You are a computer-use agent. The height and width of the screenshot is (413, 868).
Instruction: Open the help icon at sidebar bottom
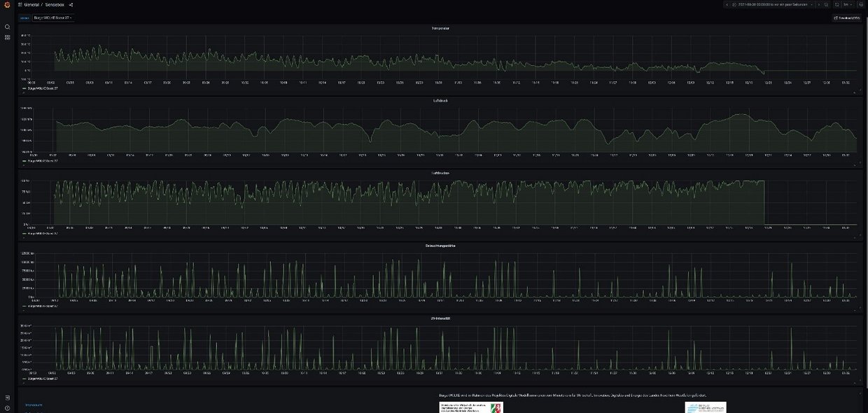point(7,407)
